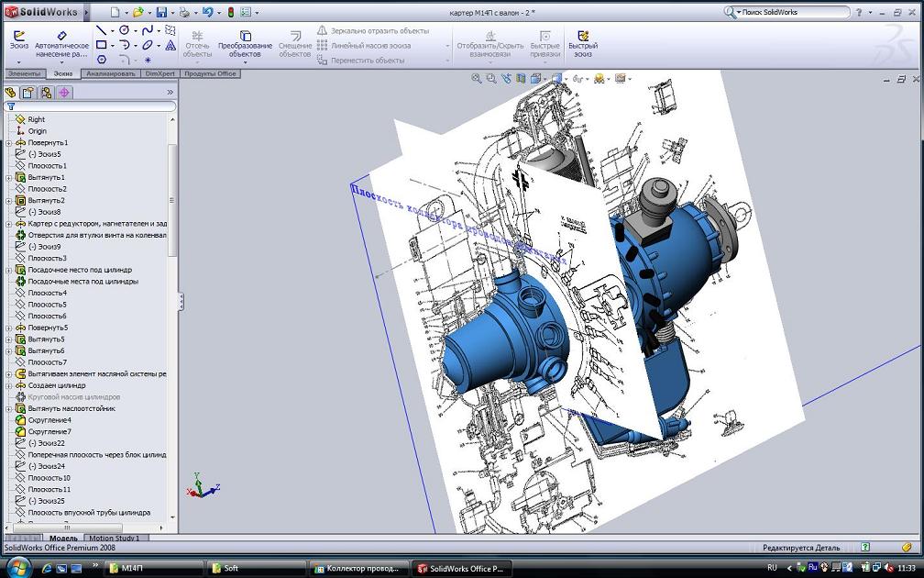Select Скругление4 in the tree
This screenshot has height=578, width=924.
click(49, 420)
